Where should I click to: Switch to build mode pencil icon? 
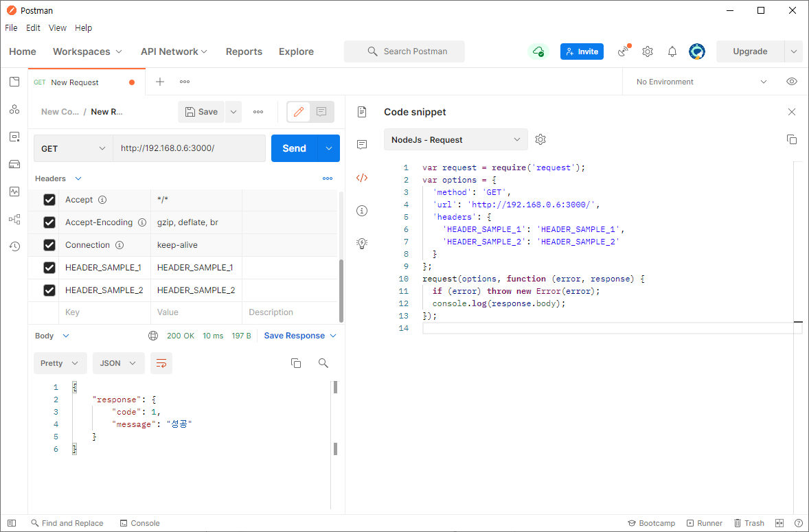(x=299, y=112)
